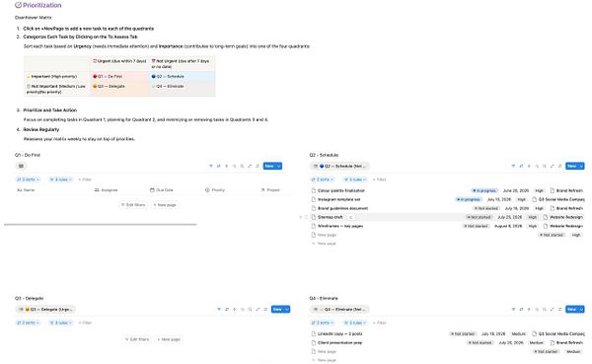Viewport: 592px width, 364px height.
Task: Click + Filter in Q2 Schedule
Action: coord(379,180)
